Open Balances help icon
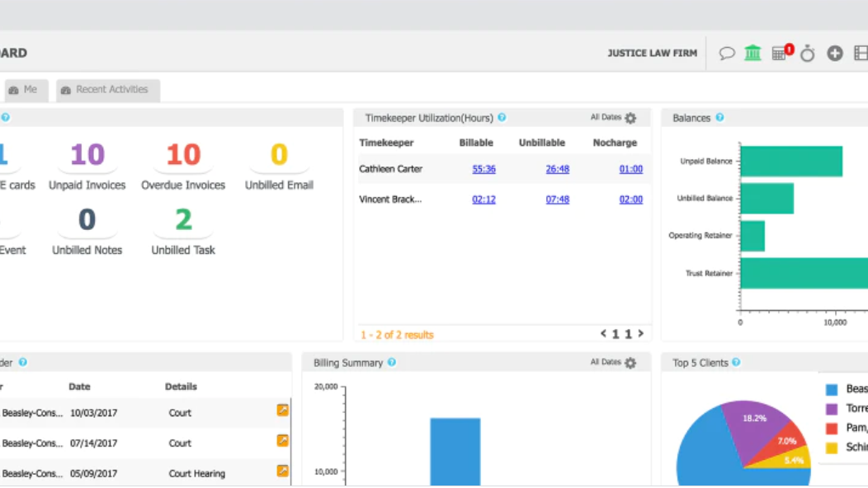Viewport: 868px width, 488px height. (719, 117)
